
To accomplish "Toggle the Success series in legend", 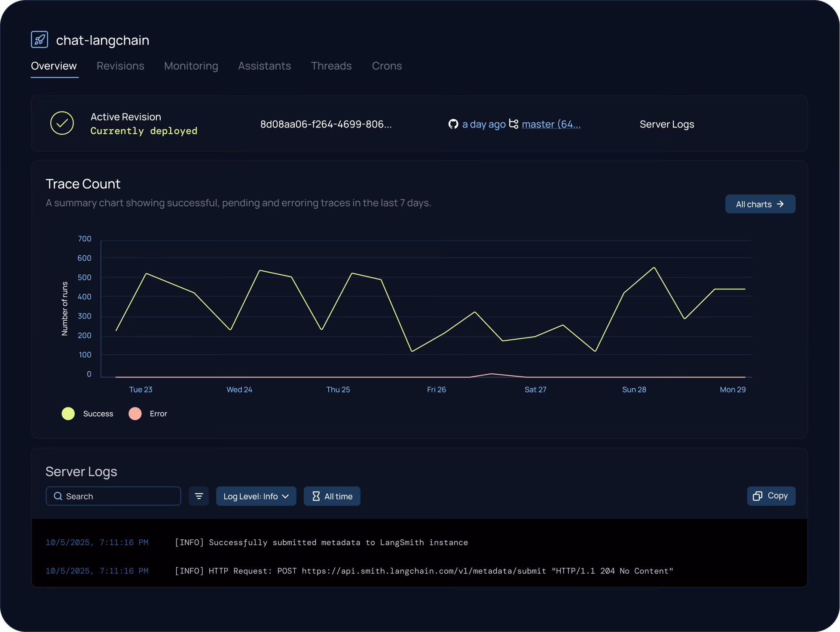I will pyautogui.click(x=88, y=413).
